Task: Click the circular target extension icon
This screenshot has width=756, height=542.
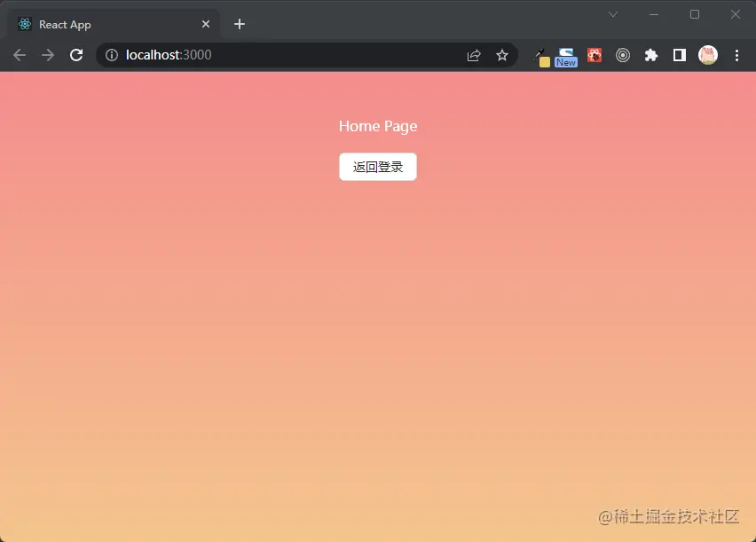Action: [623, 55]
